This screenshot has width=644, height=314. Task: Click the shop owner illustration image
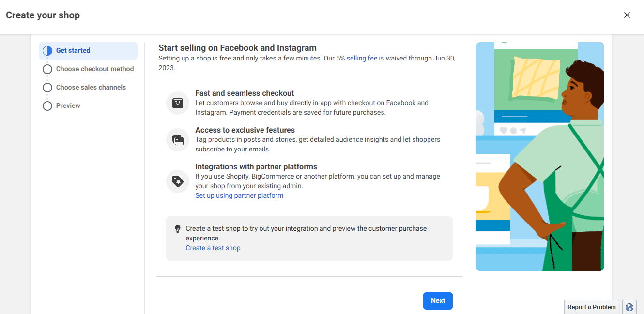tap(539, 156)
